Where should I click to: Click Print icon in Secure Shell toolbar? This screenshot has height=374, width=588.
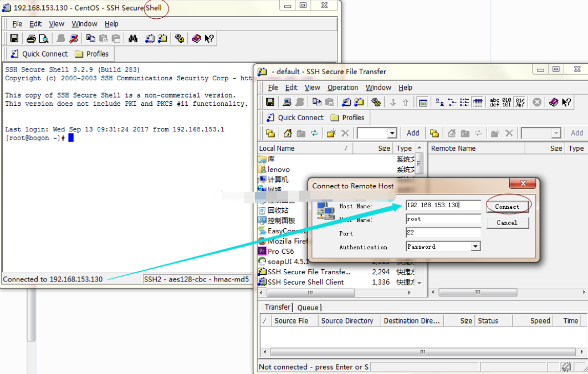tap(31, 38)
